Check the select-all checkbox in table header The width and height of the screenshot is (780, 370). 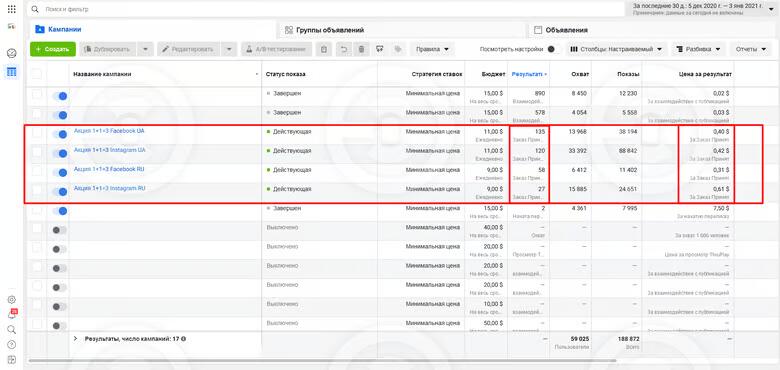[x=37, y=74]
